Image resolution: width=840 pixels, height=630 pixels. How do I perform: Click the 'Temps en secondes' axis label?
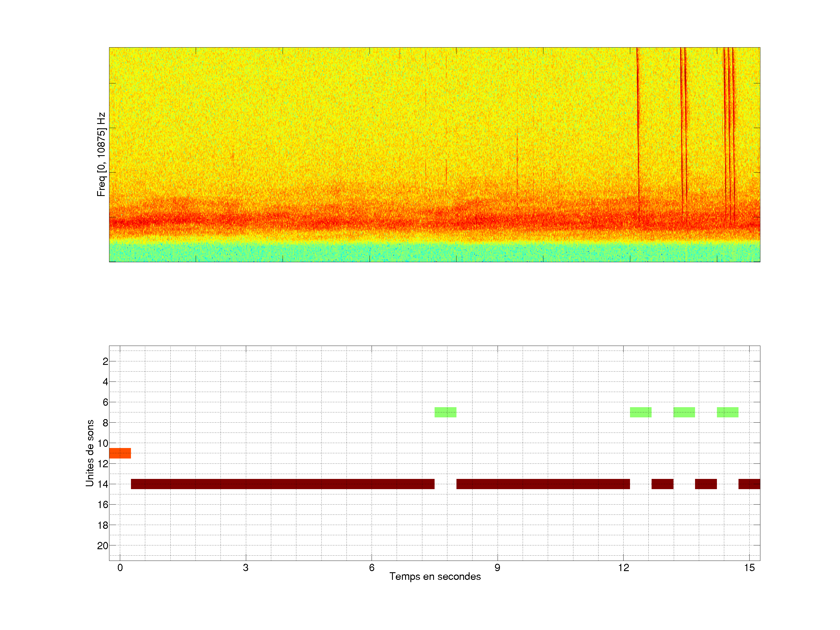coord(435,576)
